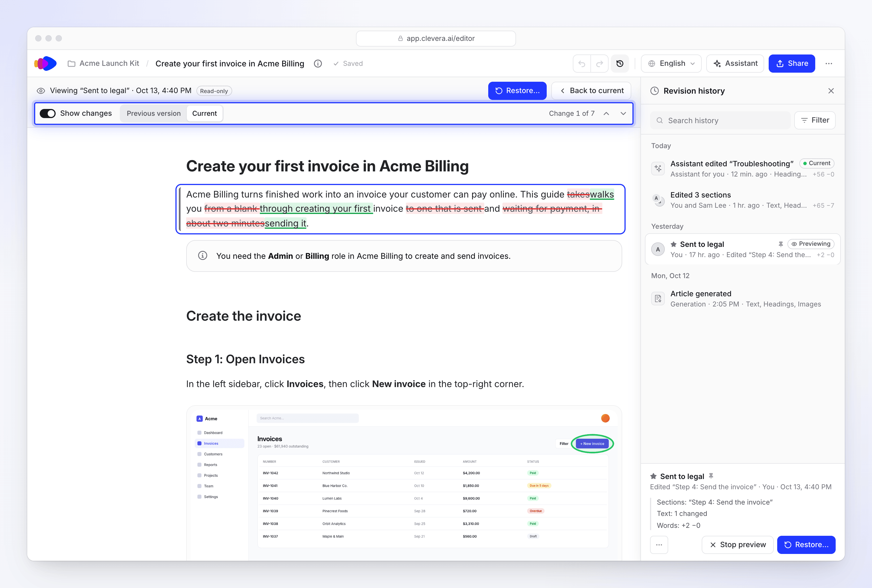Click the info icon in the Admin role callout
This screenshot has height=588, width=872.
(x=202, y=256)
